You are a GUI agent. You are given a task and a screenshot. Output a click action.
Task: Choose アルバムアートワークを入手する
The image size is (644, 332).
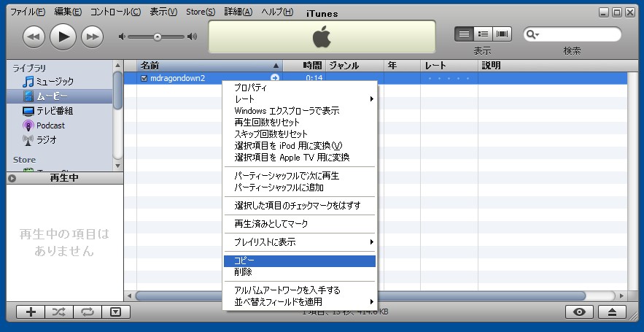300,290
